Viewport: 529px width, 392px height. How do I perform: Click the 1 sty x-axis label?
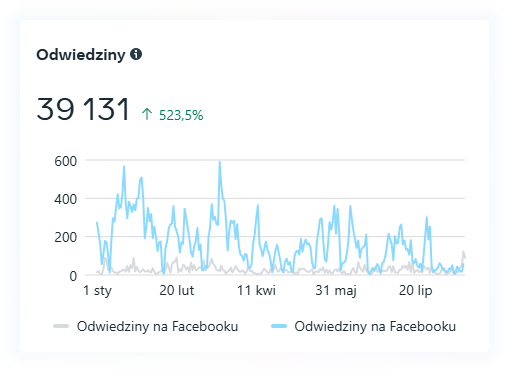tap(97, 290)
